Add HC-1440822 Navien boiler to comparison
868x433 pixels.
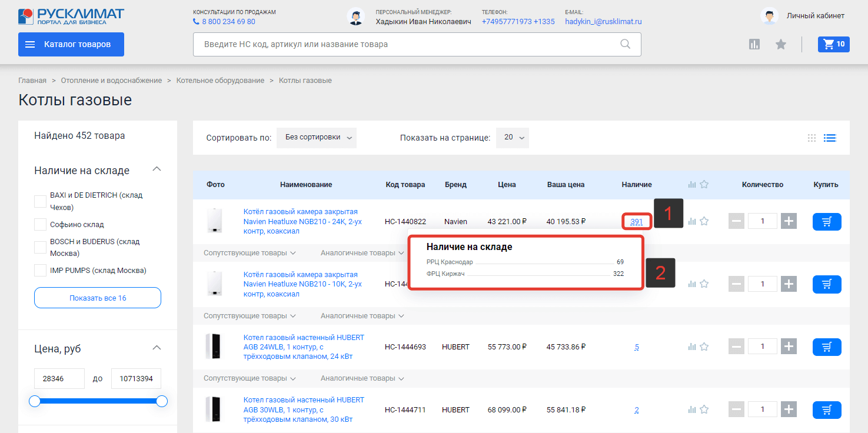(692, 221)
